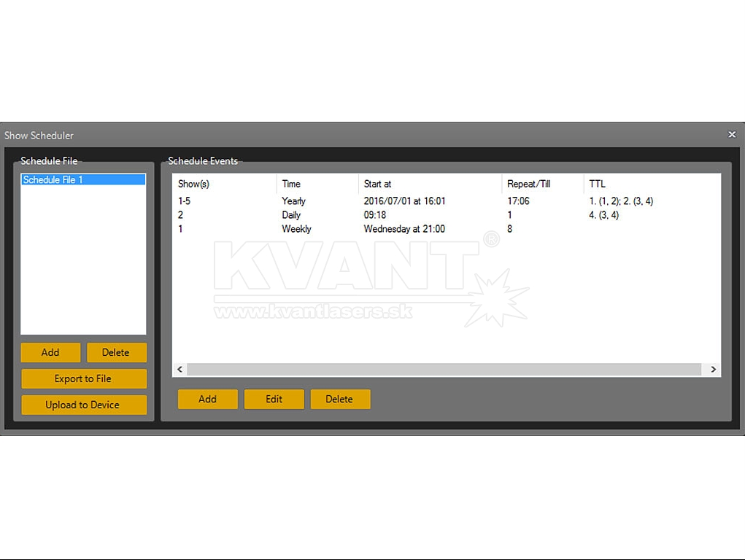Click Add under the Schedule File list
The image size is (745, 560).
click(x=50, y=352)
